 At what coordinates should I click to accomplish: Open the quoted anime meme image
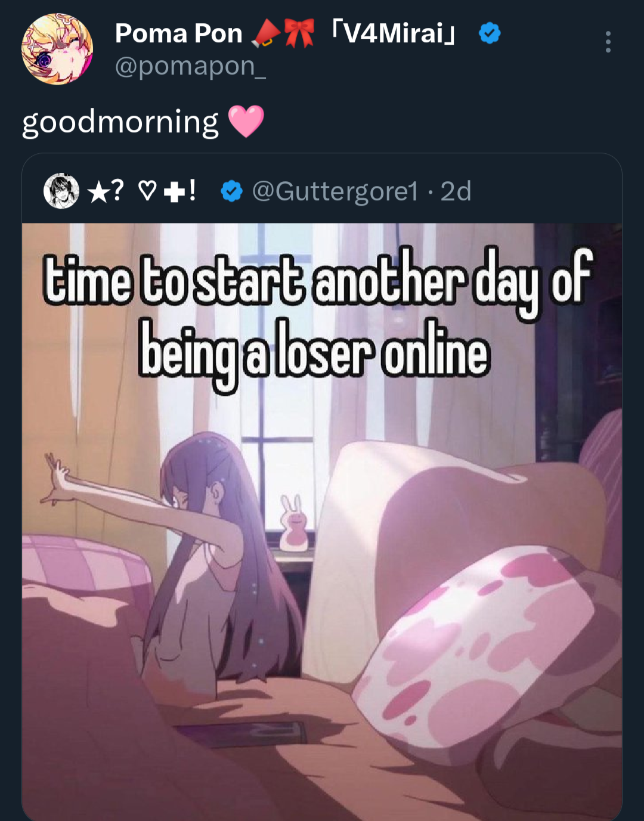(322, 522)
